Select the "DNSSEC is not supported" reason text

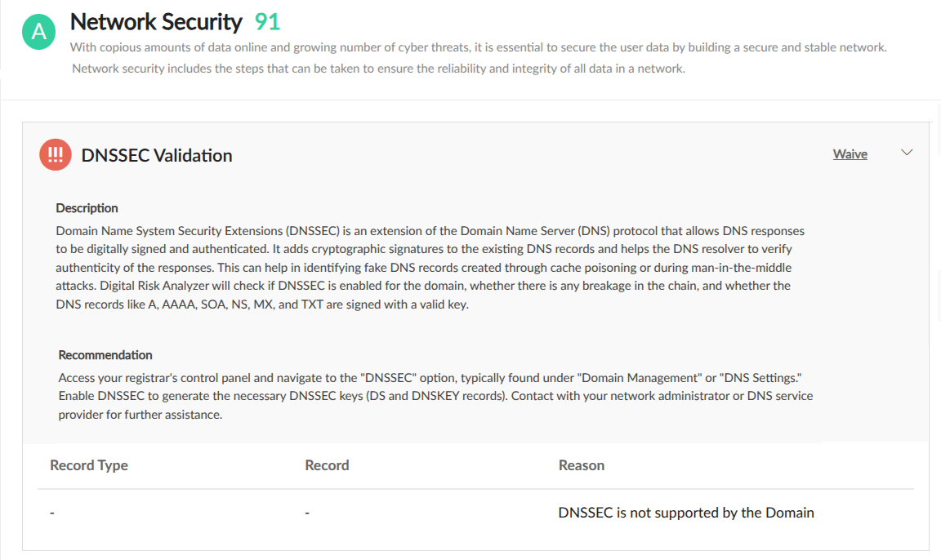tap(686, 512)
